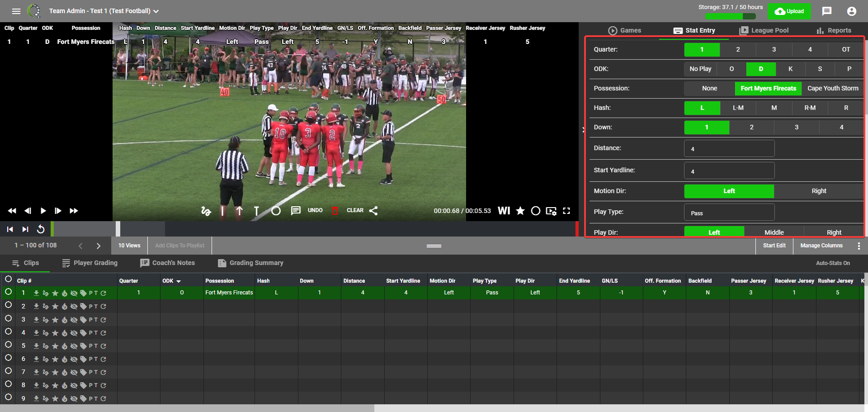
Task: Click the refresh icon on clip 7 row
Action: pos(103,372)
